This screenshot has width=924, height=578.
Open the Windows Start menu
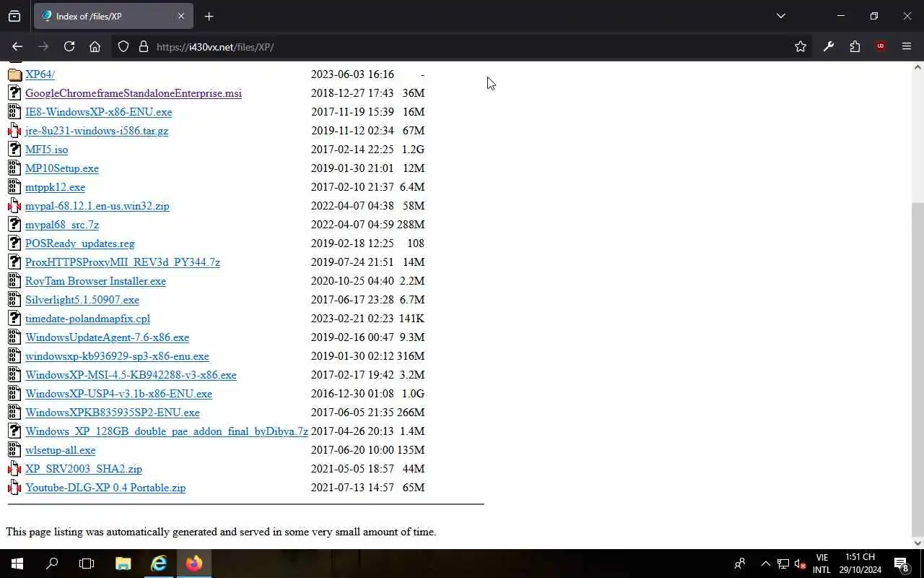pyautogui.click(x=17, y=564)
